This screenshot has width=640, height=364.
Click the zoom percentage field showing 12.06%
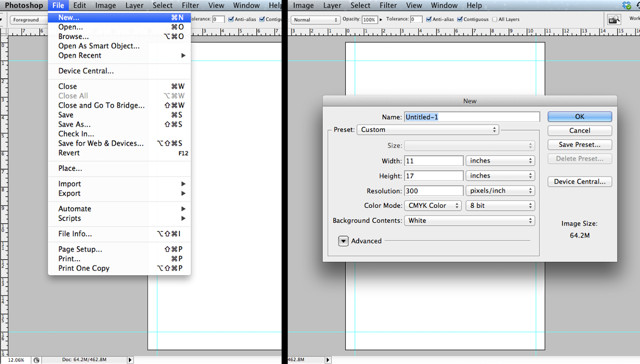pyautogui.click(x=16, y=360)
